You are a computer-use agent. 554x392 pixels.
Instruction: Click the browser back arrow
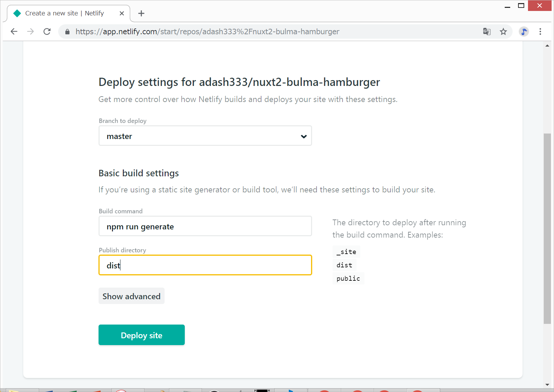(14, 31)
